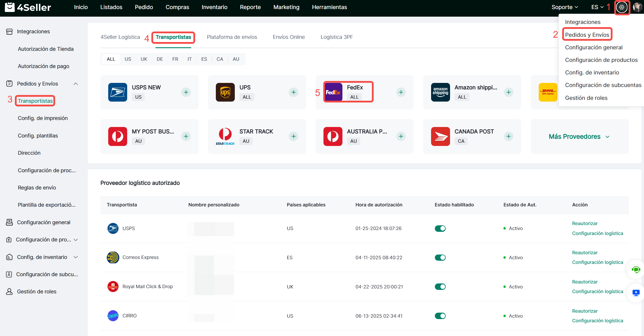
Task: Disable the USPS enabled toggle
Action: [x=440, y=229]
